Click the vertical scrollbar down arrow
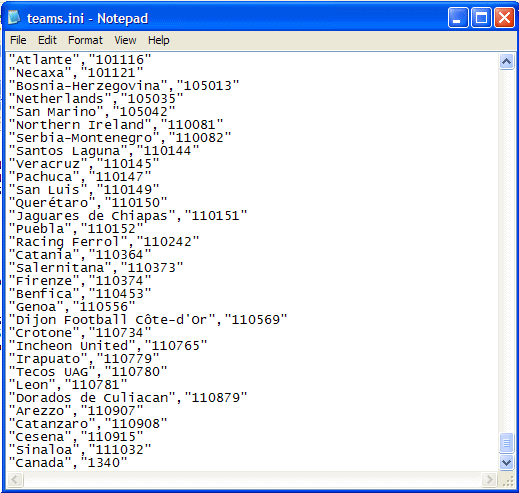Image resolution: width=519 pixels, height=493 pixels. [x=506, y=462]
